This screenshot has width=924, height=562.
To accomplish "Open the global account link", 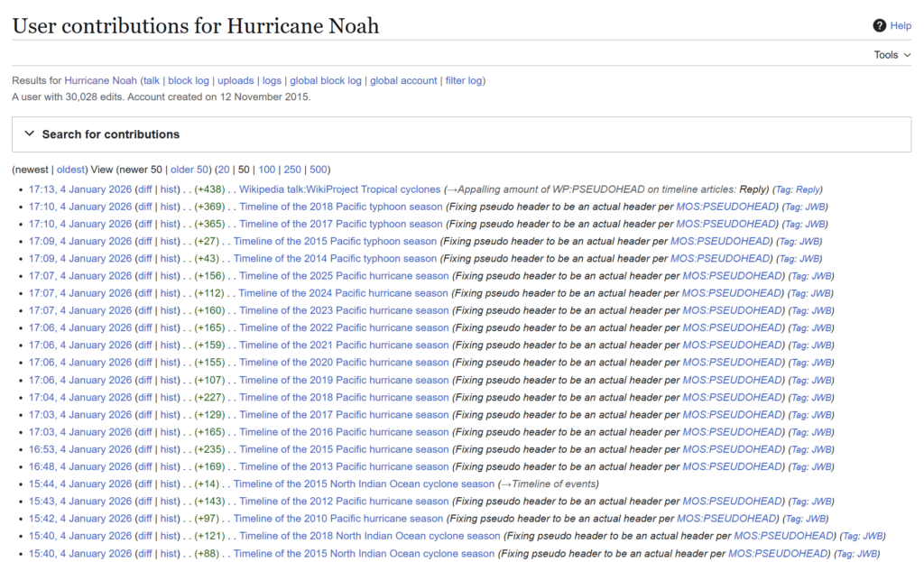I will [403, 80].
